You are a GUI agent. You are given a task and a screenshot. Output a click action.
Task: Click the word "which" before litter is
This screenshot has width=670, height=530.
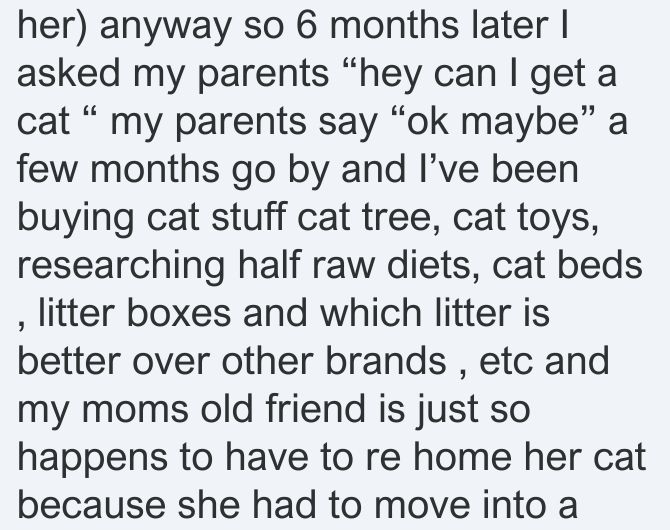(x=371, y=313)
